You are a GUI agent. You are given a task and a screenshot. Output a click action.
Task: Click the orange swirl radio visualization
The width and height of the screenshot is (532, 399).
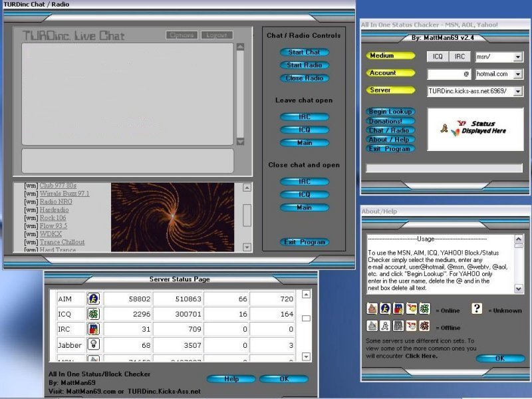click(173, 217)
